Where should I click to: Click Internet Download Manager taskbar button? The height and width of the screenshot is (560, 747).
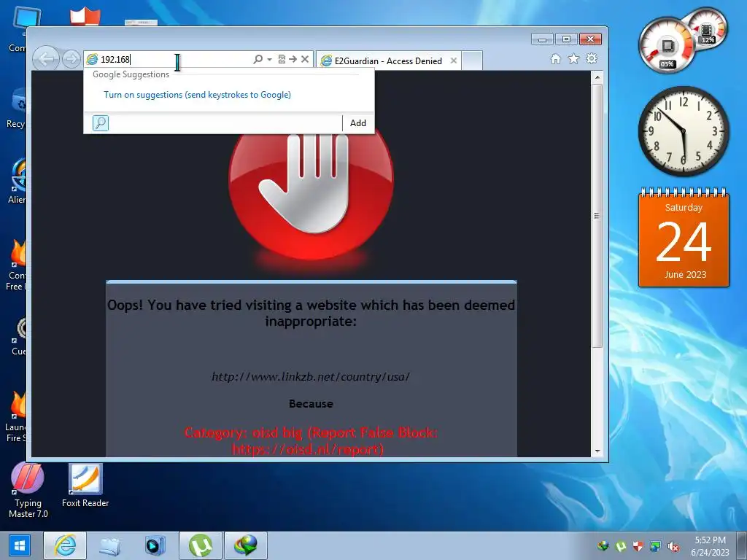246,545
